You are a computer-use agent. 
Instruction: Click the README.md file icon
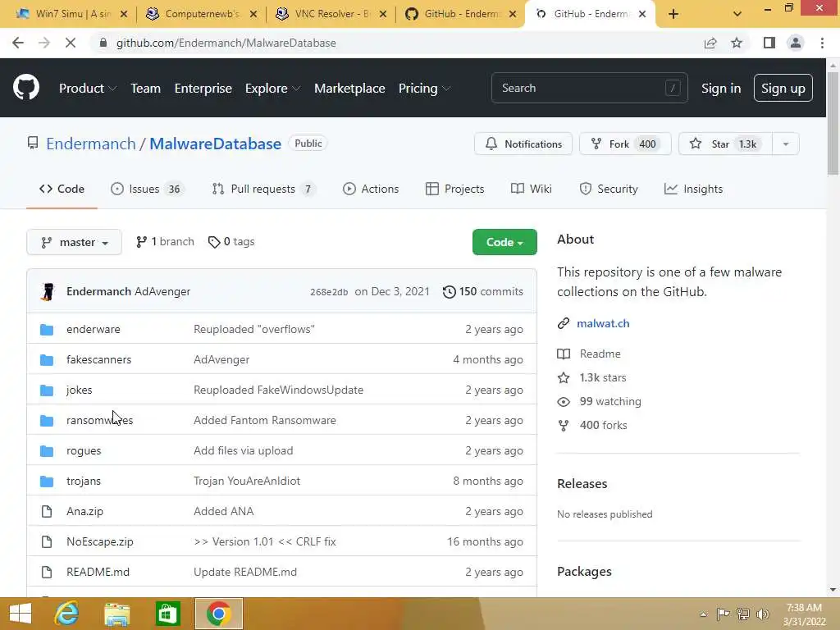pos(47,572)
